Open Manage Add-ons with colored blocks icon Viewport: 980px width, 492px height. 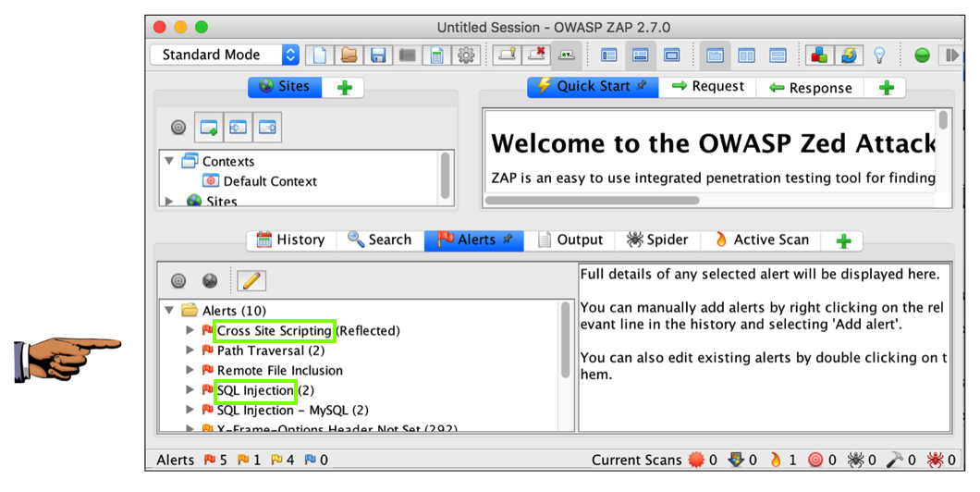click(819, 55)
